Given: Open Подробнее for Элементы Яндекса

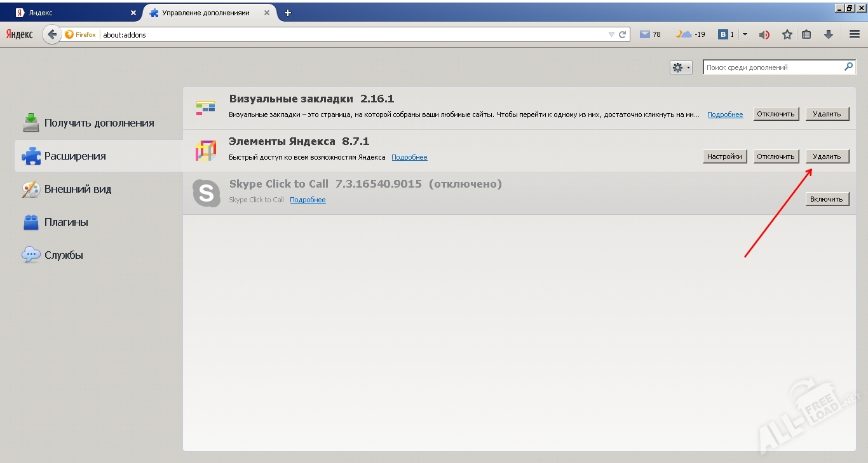Looking at the screenshot, I should click(409, 157).
